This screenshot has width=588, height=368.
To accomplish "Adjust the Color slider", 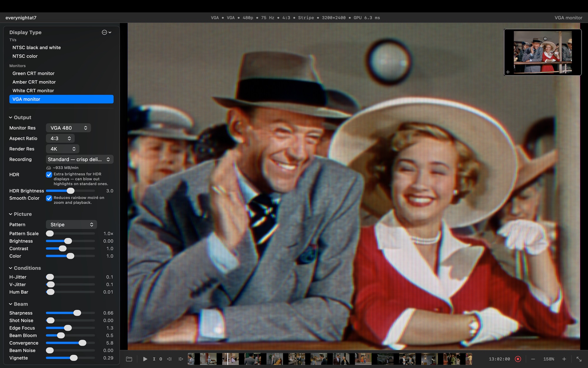I will [70, 256].
